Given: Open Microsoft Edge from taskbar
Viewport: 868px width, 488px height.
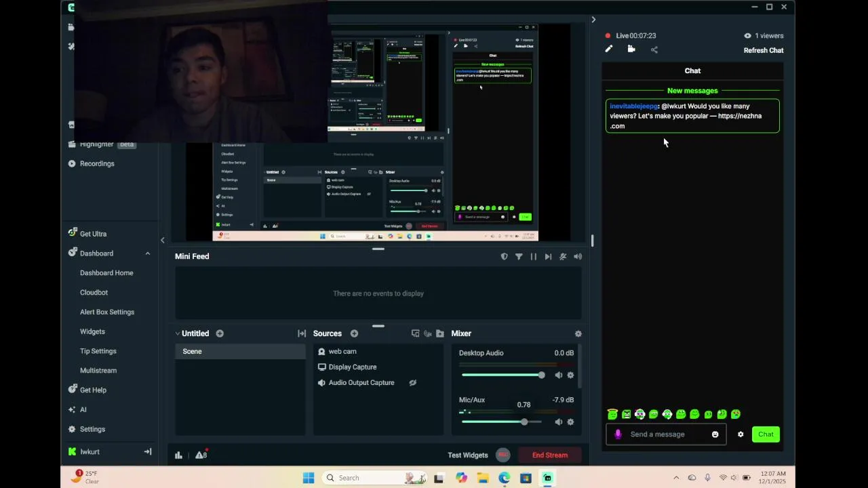Looking at the screenshot, I should 504,478.
